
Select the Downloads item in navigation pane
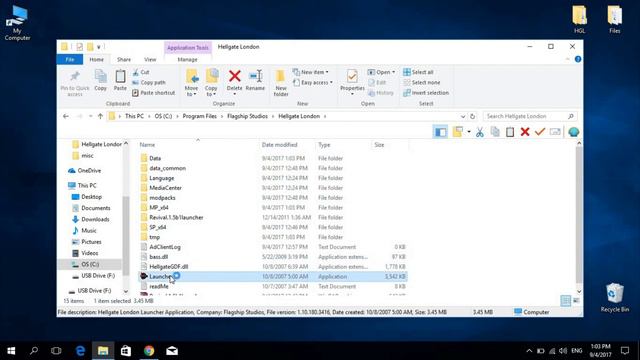pyautogui.click(x=95, y=219)
